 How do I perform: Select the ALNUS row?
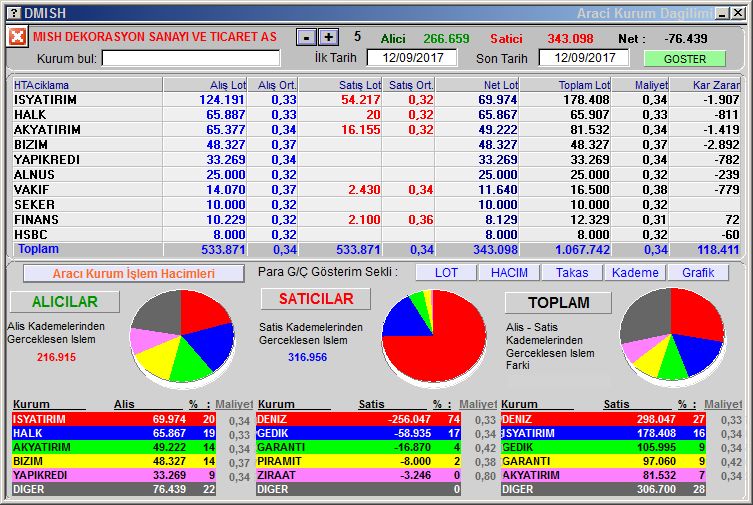[x=376, y=174]
